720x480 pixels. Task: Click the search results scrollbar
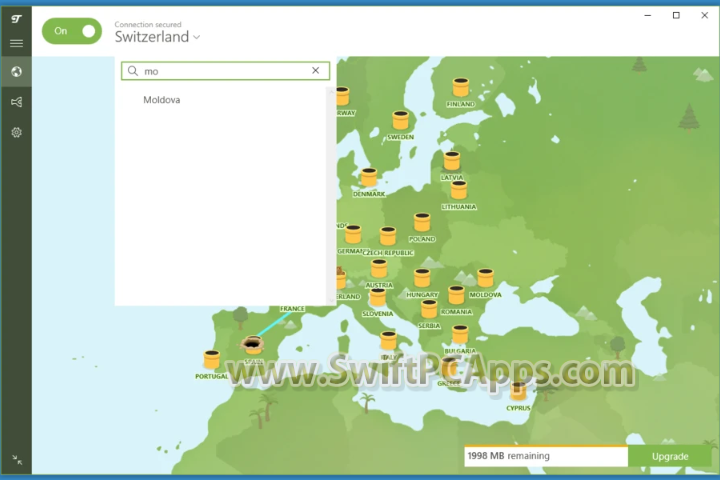pyautogui.click(x=332, y=196)
